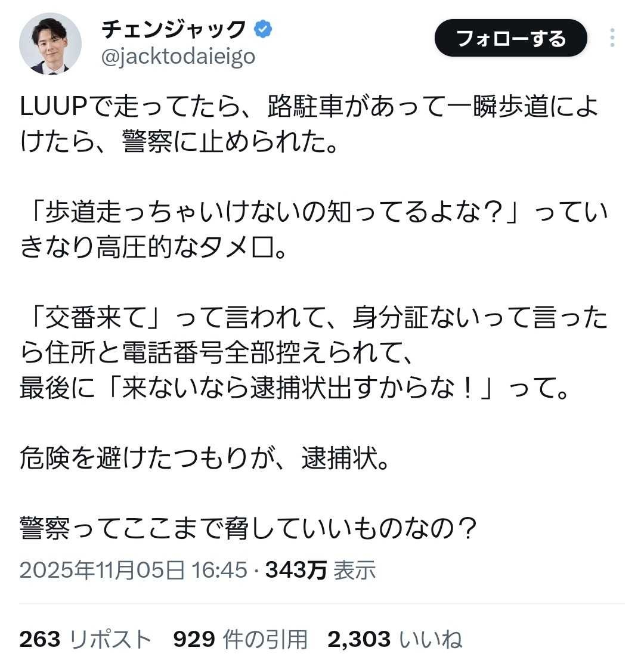
Task: Open the three-dot more options menu
Action: click(612, 38)
